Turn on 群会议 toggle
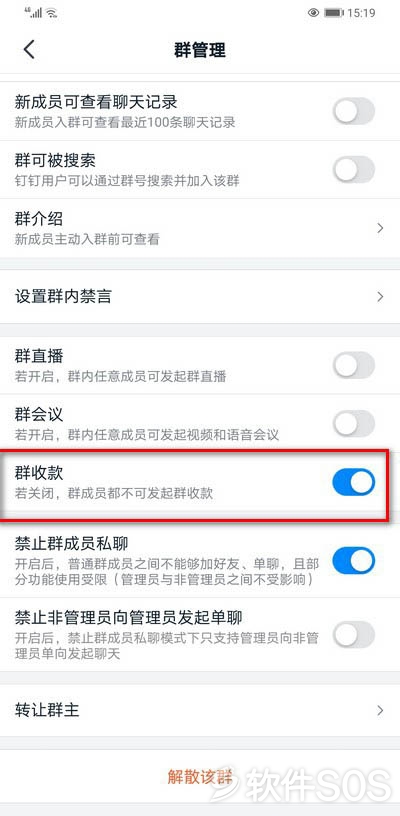The image size is (400, 816). click(x=354, y=423)
